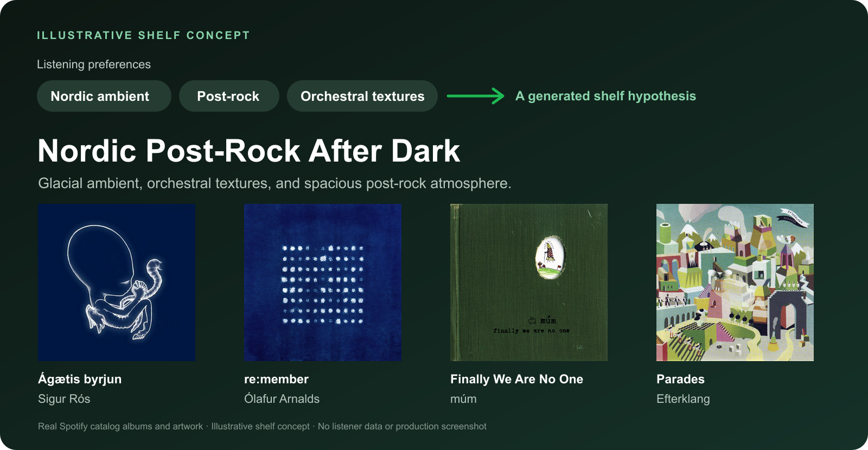Visit the Ólafur Arnalds artist name
This screenshot has height=450, width=868.
[x=282, y=398]
